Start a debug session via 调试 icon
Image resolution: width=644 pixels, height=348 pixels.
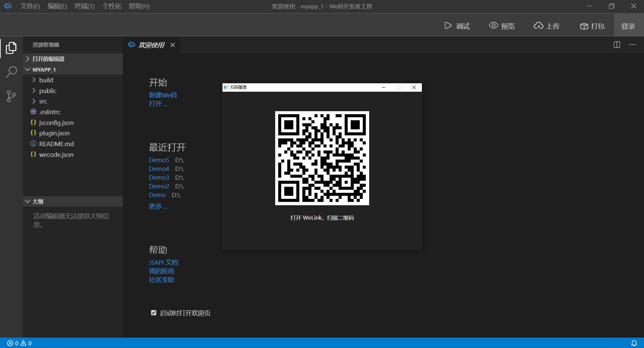(x=457, y=26)
